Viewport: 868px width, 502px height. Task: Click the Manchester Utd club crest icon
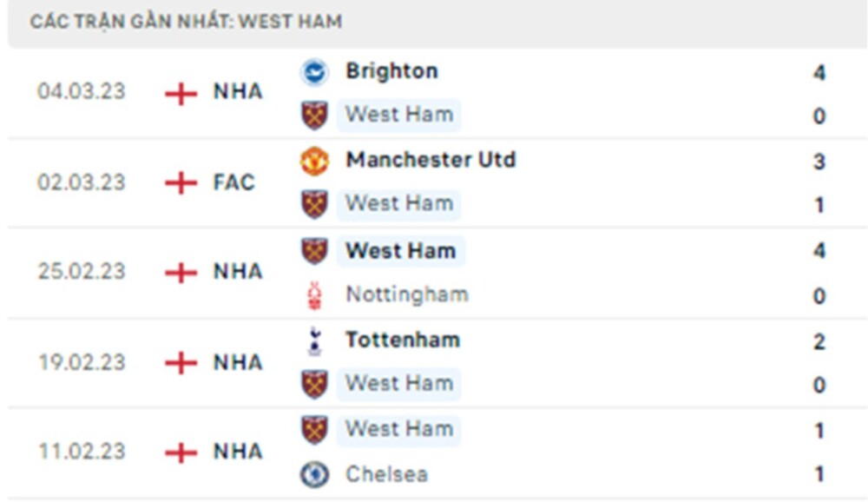314,161
